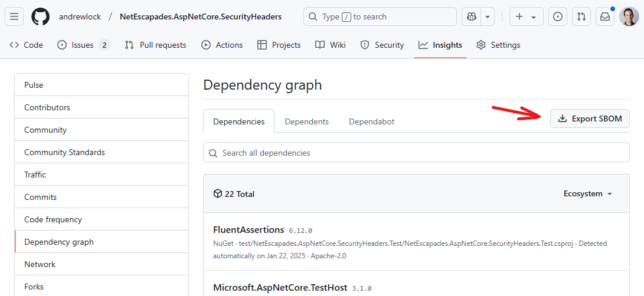Screen dimensions: 644x296
Task: Open user profile avatar menu
Action: tap(629, 17)
